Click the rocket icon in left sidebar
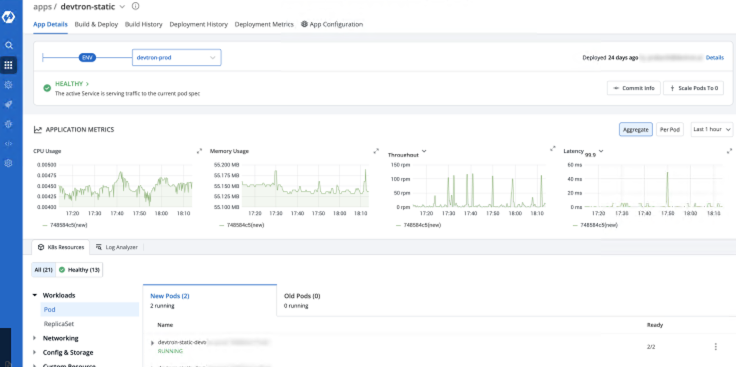 (8, 104)
